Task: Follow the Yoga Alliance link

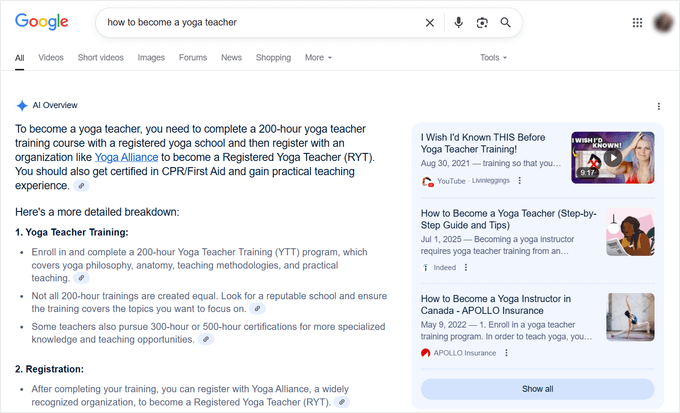Action: [126, 157]
